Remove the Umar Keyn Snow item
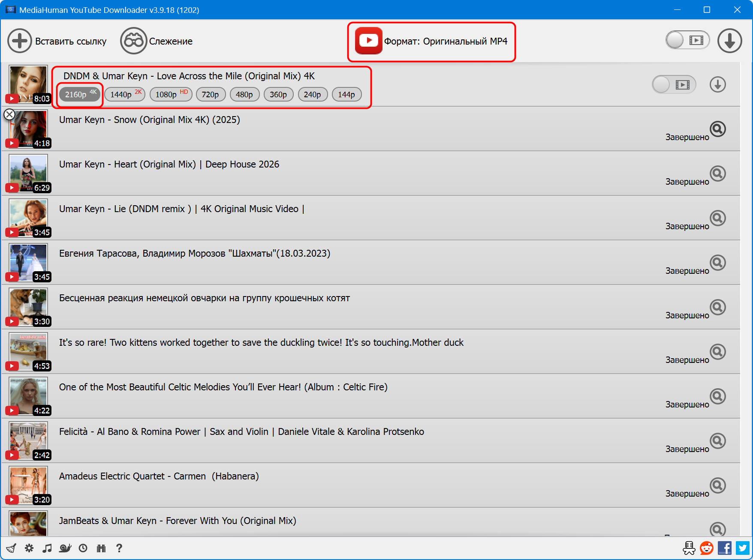This screenshot has height=560, width=753. point(9,114)
